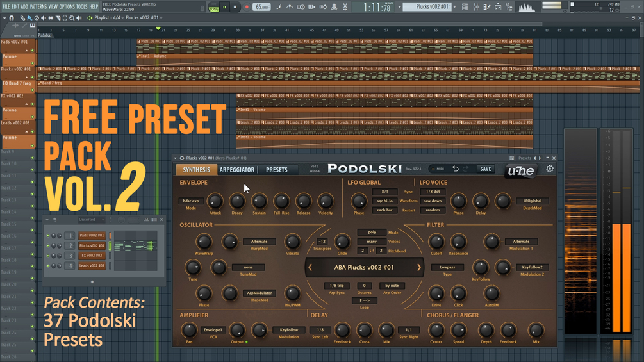
Task: Toggle the channel rack graph editor icon
Action: 146,220
